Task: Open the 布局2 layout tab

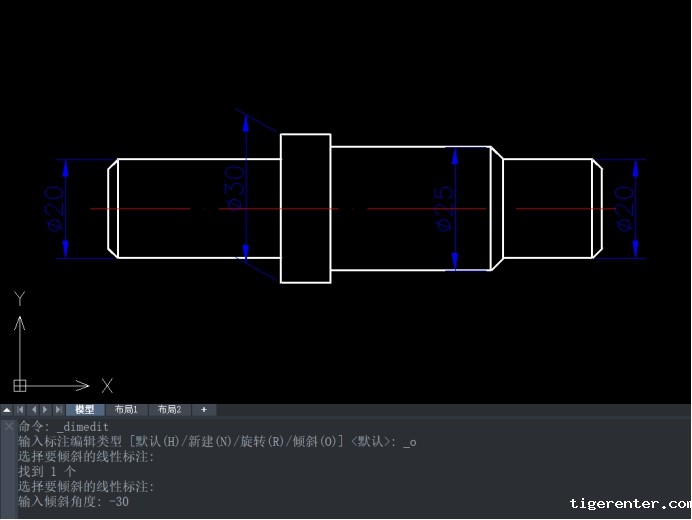Action: coord(168,410)
